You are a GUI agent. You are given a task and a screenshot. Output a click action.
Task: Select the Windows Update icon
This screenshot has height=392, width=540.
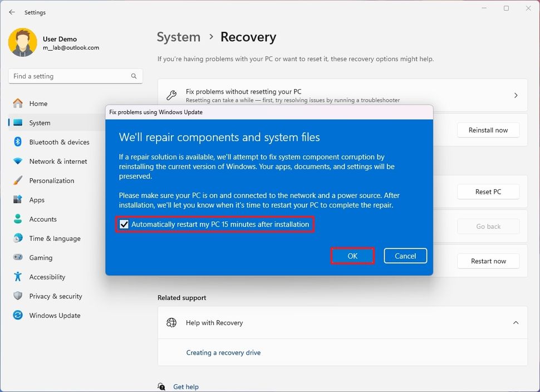point(17,315)
